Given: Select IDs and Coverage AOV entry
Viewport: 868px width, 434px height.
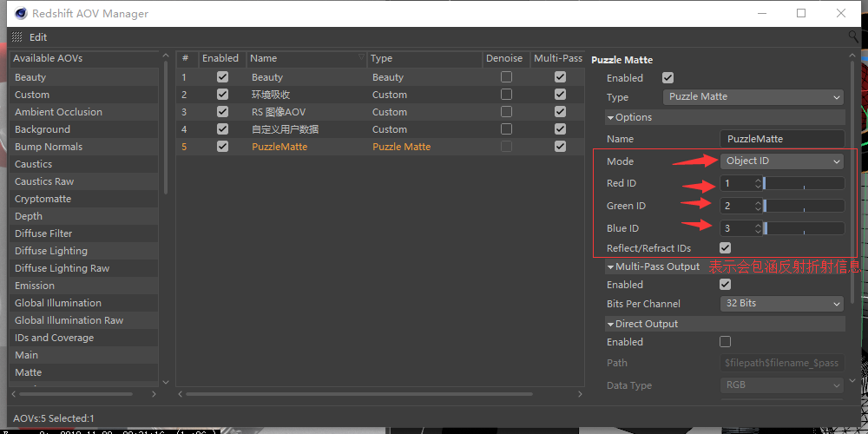Looking at the screenshot, I should (x=84, y=338).
